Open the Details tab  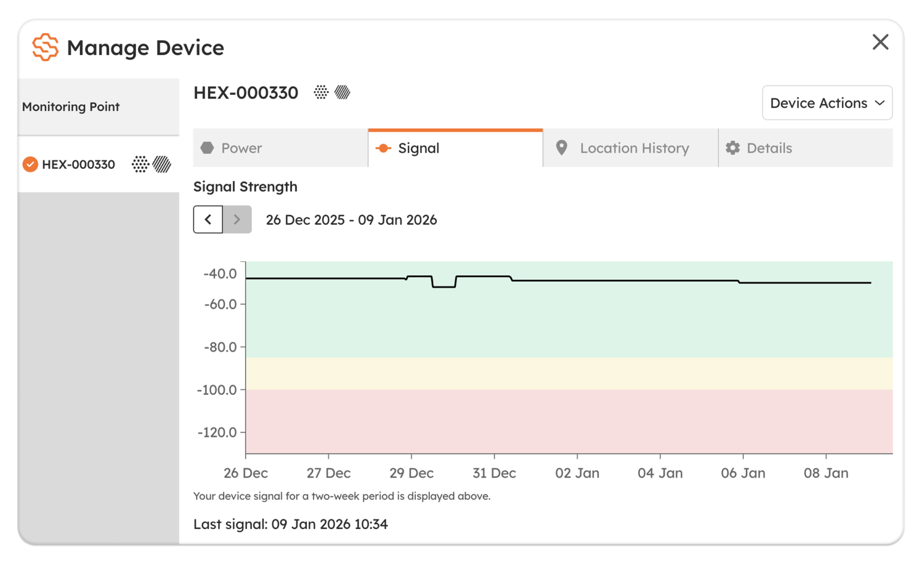pyautogui.click(x=806, y=148)
